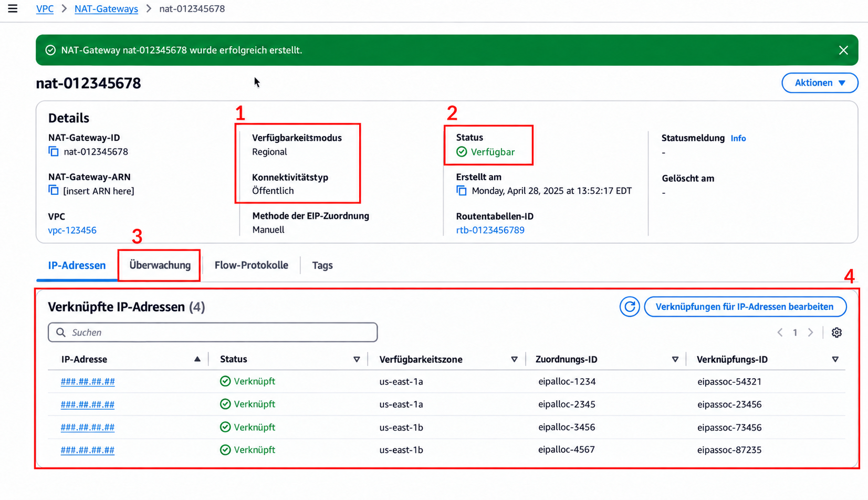868x500 pixels.
Task: Click the success checkmark icon in banner
Action: click(x=50, y=50)
